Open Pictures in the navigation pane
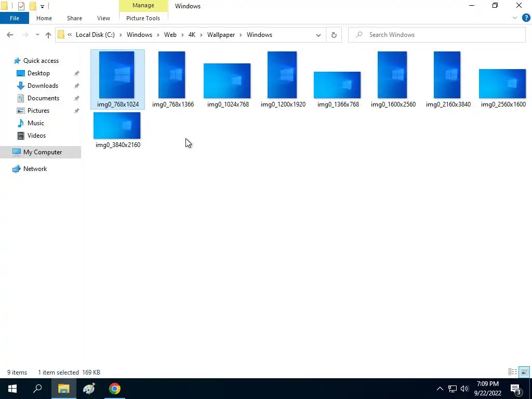532x399 pixels. (x=38, y=111)
